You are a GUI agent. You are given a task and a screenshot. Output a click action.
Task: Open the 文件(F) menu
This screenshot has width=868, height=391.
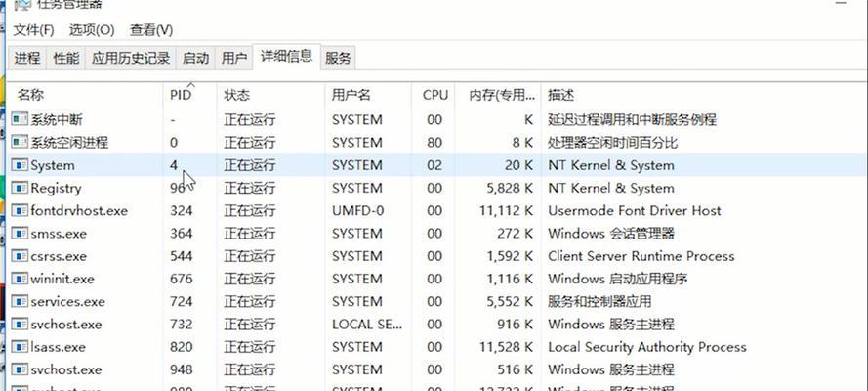point(34,30)
